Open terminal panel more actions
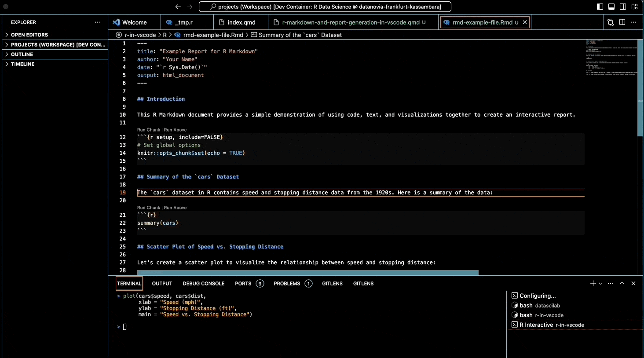Screen dimensions: 644x358 (611, 283)
